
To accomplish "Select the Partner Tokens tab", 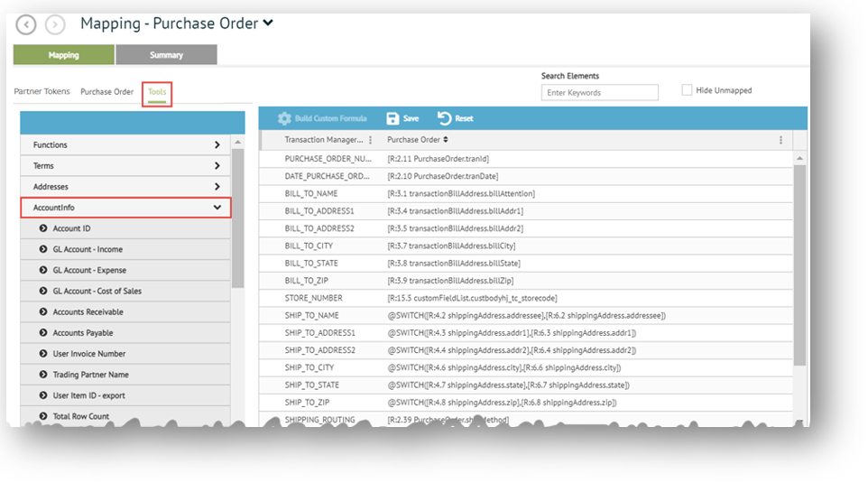I will click(42, 92).
